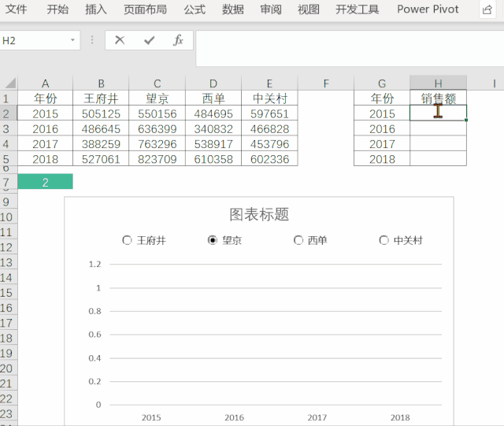Select column G header
Screen dimensions: 504x426
point(382,83)
